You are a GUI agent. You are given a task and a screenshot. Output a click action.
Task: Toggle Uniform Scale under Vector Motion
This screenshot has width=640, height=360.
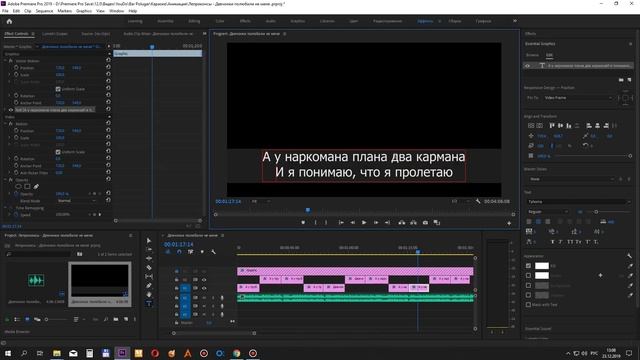click(x=58, y=89)
